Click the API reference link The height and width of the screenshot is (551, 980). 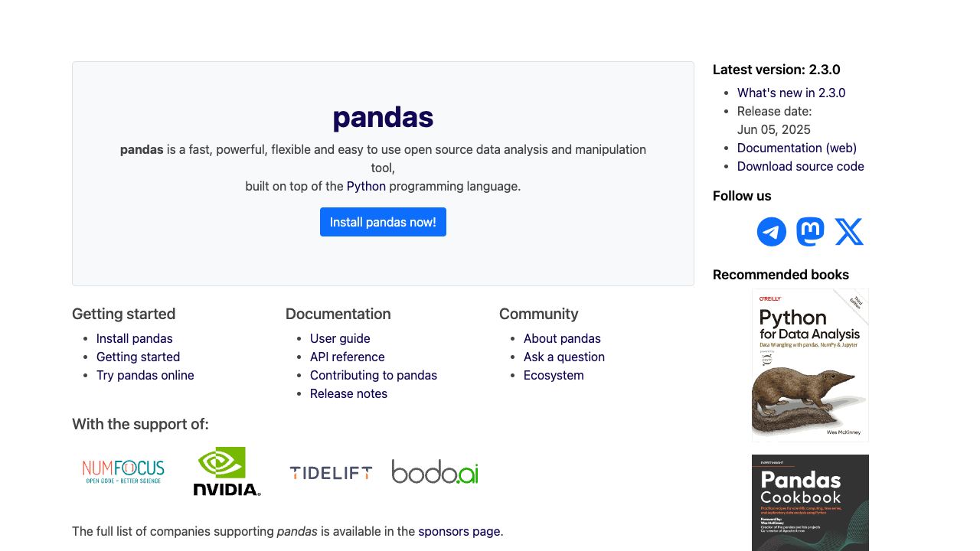coord(347,357)
